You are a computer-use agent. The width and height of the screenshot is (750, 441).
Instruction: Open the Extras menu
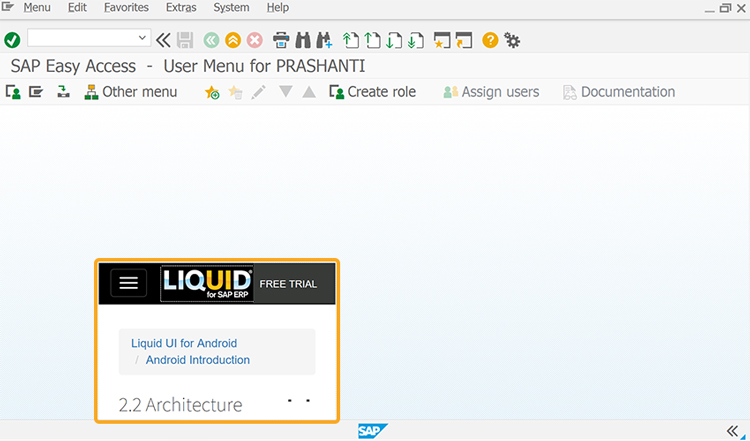pos(181,8)
